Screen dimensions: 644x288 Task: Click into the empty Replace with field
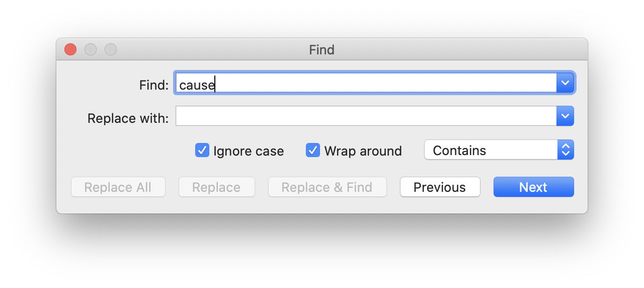point(365,116)
